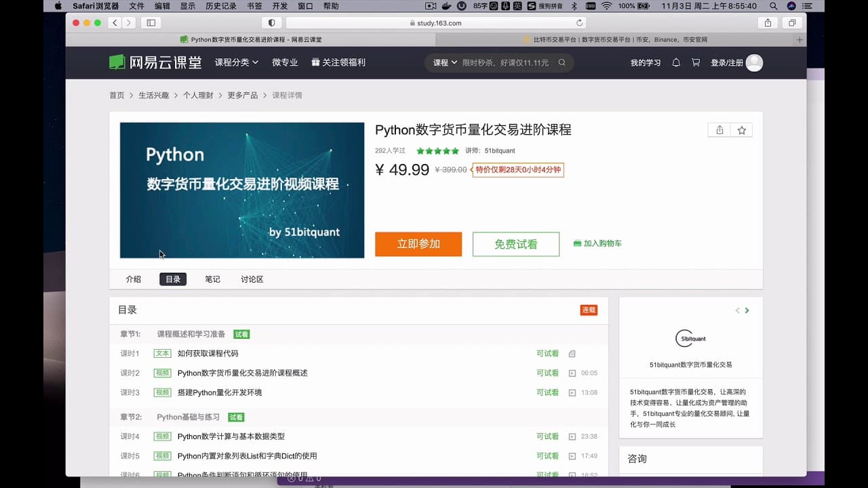Open Spotlight search in the menu bar
Viewport: 868px width, 488px height.
tap(774, 5)
